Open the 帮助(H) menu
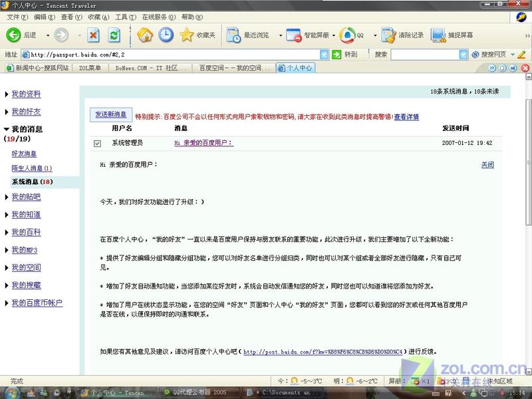532x399 pixels. [192, 17]
